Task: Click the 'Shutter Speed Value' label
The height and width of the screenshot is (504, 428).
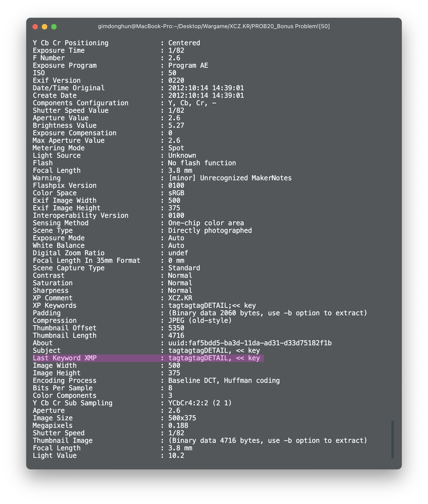Action: [x=71, y=111]
